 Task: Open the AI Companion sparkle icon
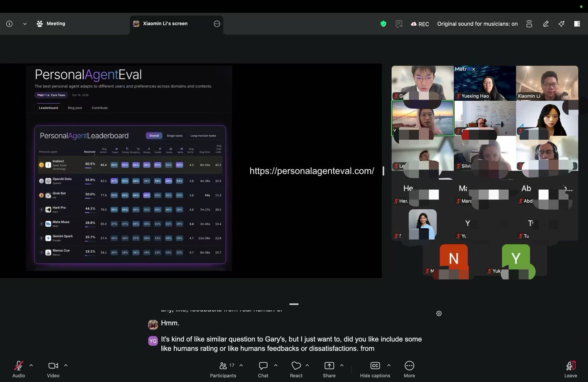coord(561,24)
